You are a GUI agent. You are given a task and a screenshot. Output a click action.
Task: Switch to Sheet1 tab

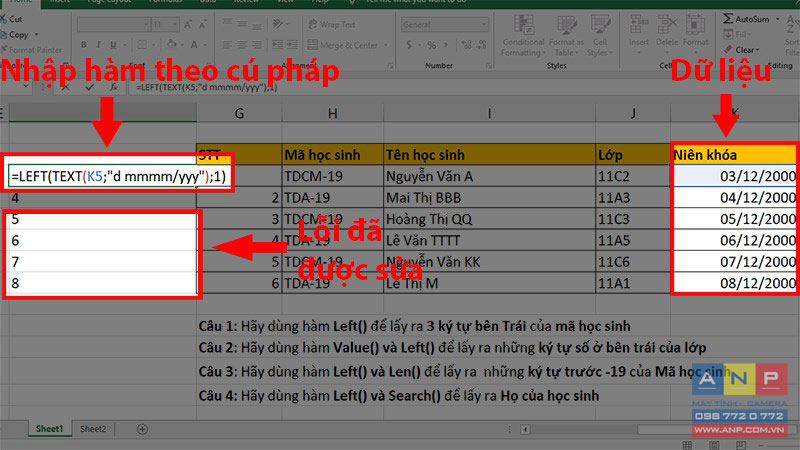[49, 429]
